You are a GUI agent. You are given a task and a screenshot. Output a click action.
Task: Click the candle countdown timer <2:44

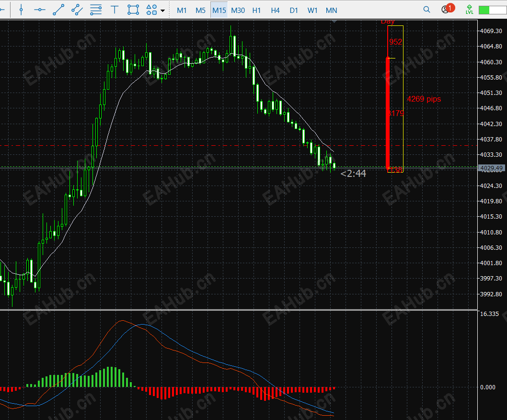click(x=353, y=174)
